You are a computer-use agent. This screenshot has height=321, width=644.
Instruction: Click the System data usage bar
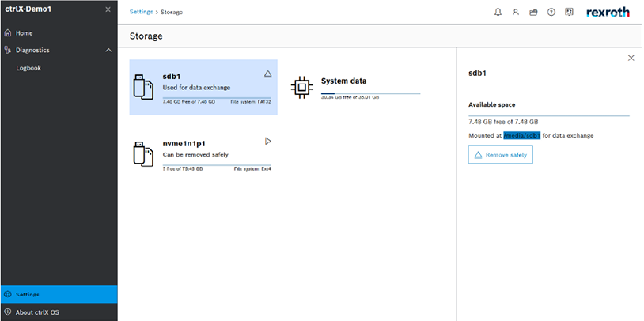point(370,93)
